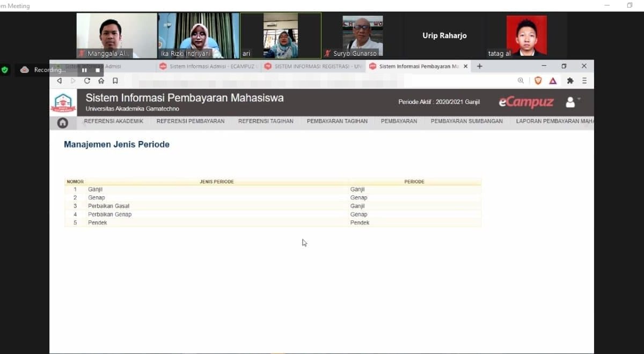
Task: Click the bookmark icon in toolbar
Action: [115, 81]
